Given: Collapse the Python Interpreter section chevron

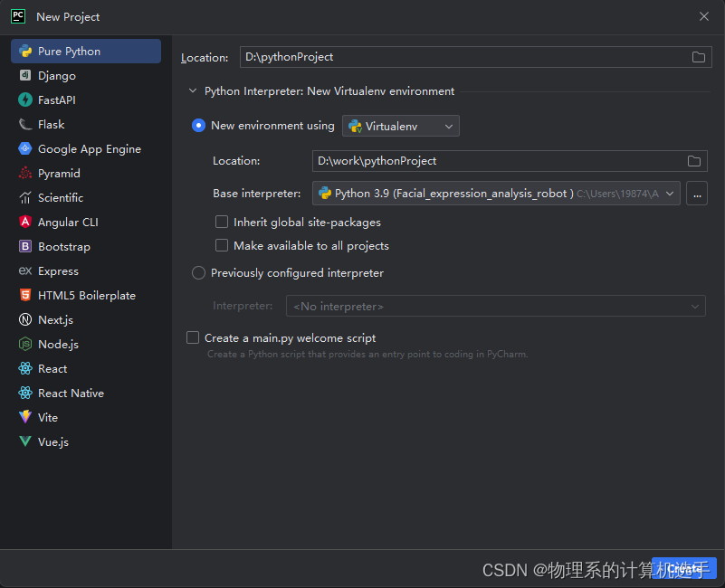Looking at the screenshot, I should click(x=193, y=91).
